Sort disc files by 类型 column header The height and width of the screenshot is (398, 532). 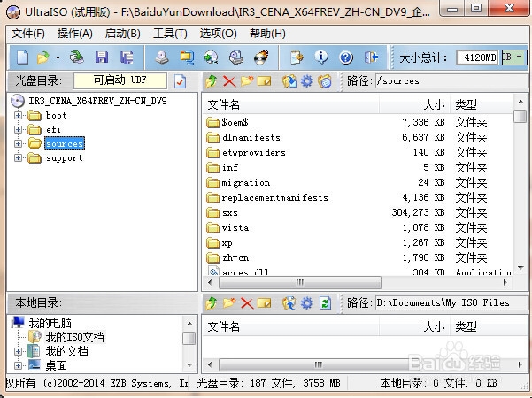point(482,104)
